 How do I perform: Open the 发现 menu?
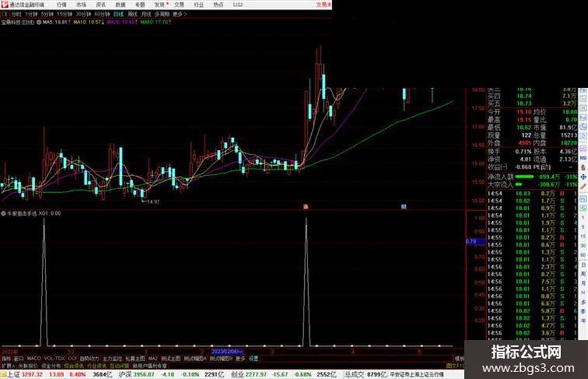159,5
